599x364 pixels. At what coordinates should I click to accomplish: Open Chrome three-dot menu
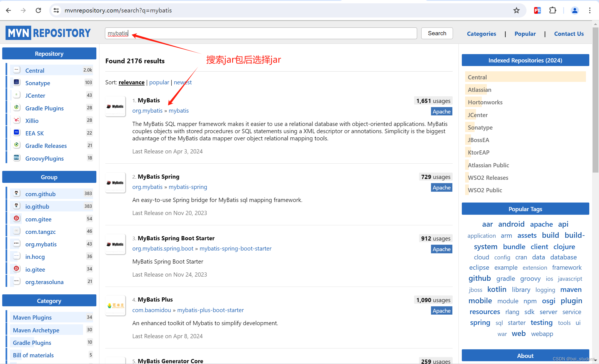point(590,11)
